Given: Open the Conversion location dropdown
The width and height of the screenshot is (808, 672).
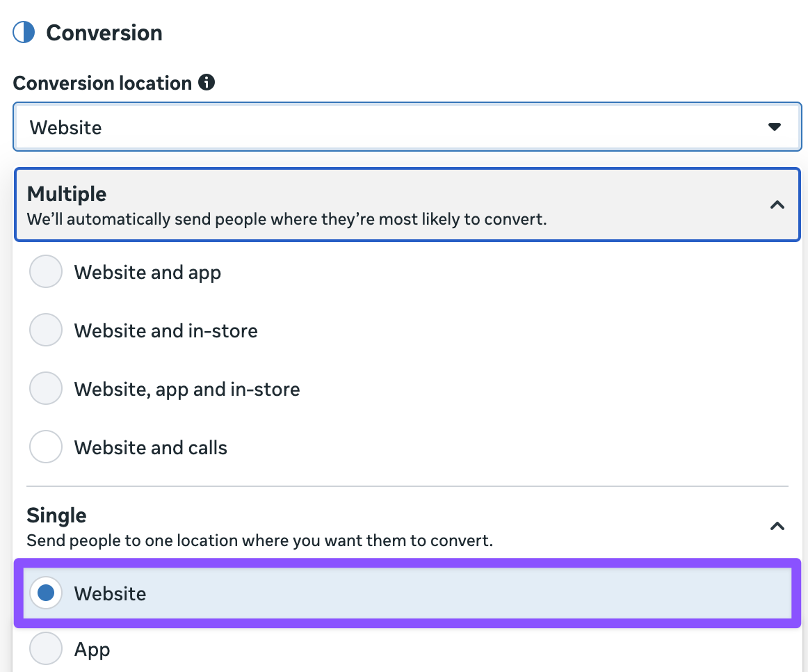Looking at the screenshot, I should click(x=407, y=127).
